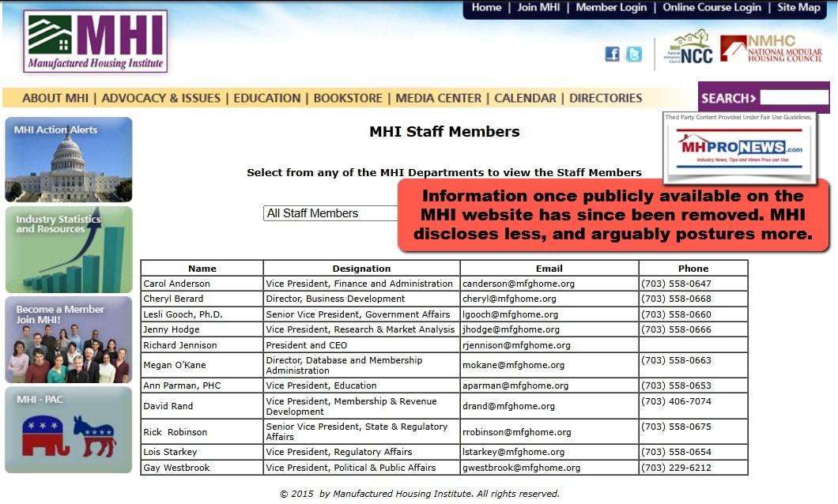Screen dimensions: 838x504
Task: Open the ABOUT MHI menu
Action: [55, 98]
